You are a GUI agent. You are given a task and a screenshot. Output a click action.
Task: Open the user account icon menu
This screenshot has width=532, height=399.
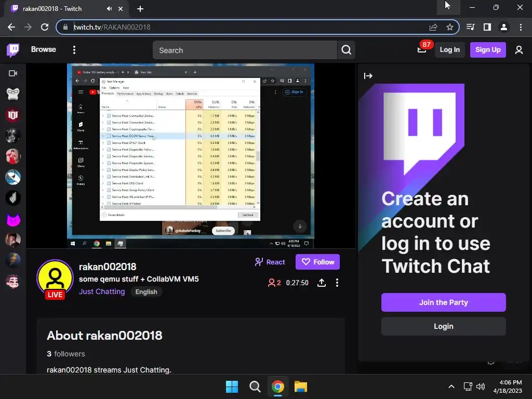(x=518, y=50)
